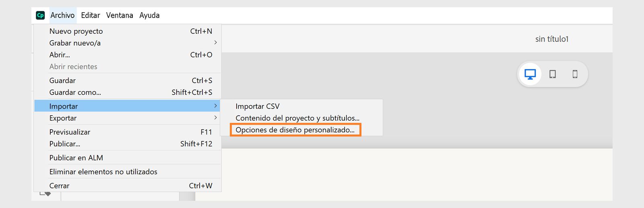The width and height of the screenshot is (644, 208).
Task: Choose Nuevo proyecto from the menu
Action: tap(76, 31)
